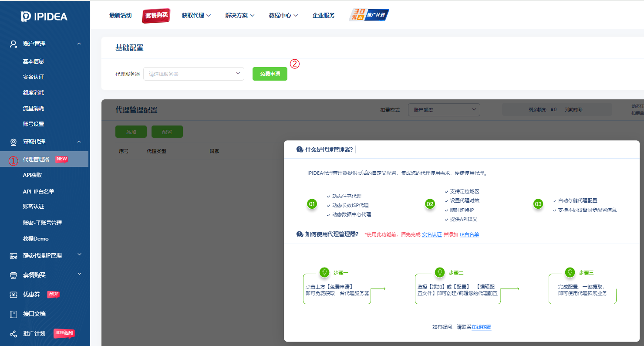Collapse the 账户管理 sidebar section

pyautogui.click(x=79, y=44)
